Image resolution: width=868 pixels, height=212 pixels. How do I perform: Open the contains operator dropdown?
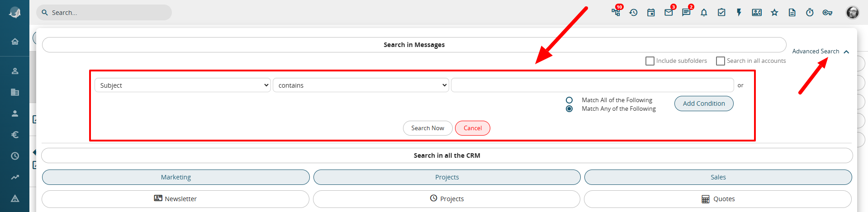(x=361, y=85)
